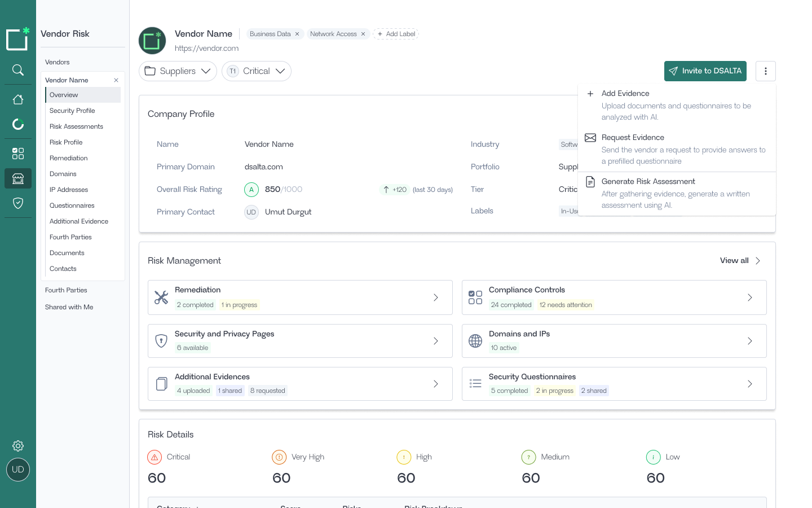This screenshot has width=812, height=508.
Task: Click the search icon in left sidebar
Action: click(18, 70)
